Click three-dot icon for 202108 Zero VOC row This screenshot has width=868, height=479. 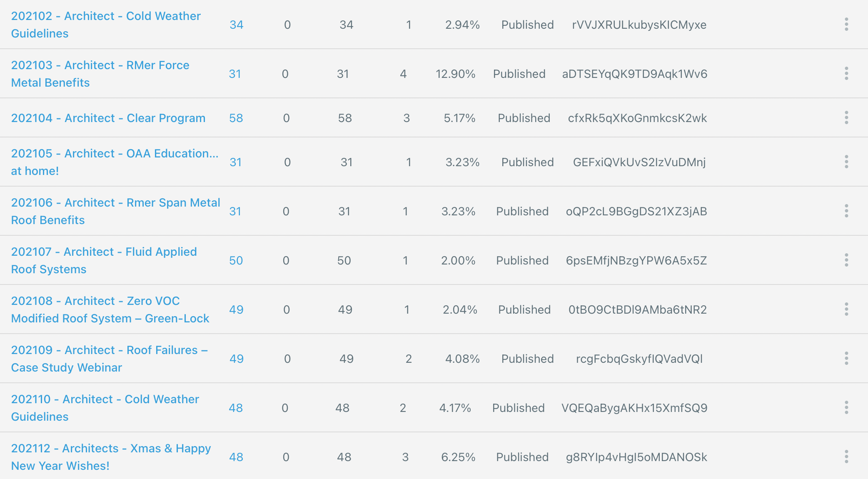coord(846,309)
